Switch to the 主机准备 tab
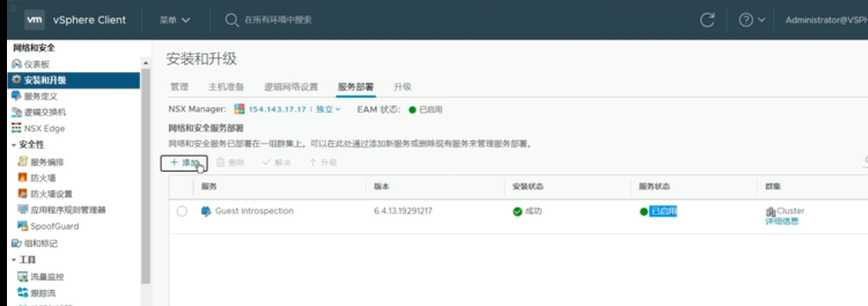This screenshot has width=868, height=306. pos(226,87)
